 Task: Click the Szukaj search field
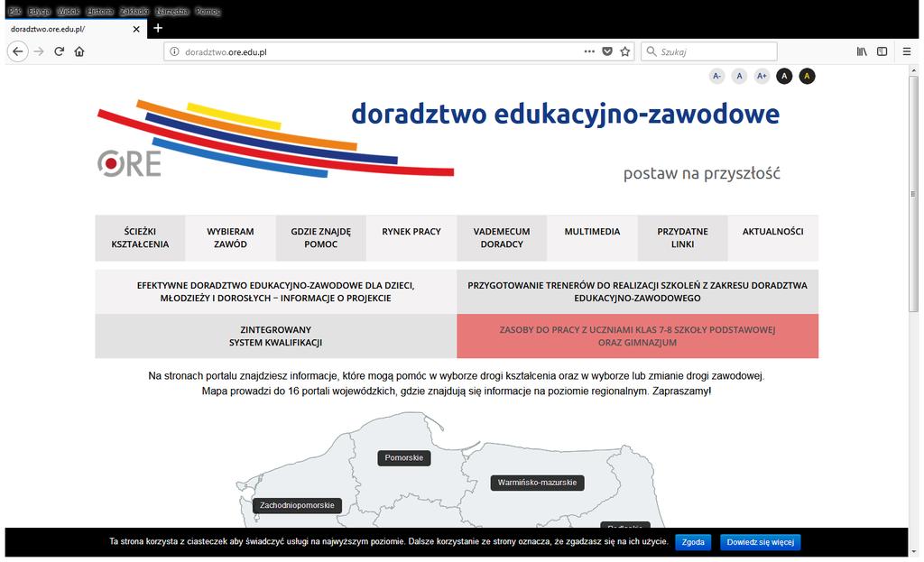tap(709, 51)
